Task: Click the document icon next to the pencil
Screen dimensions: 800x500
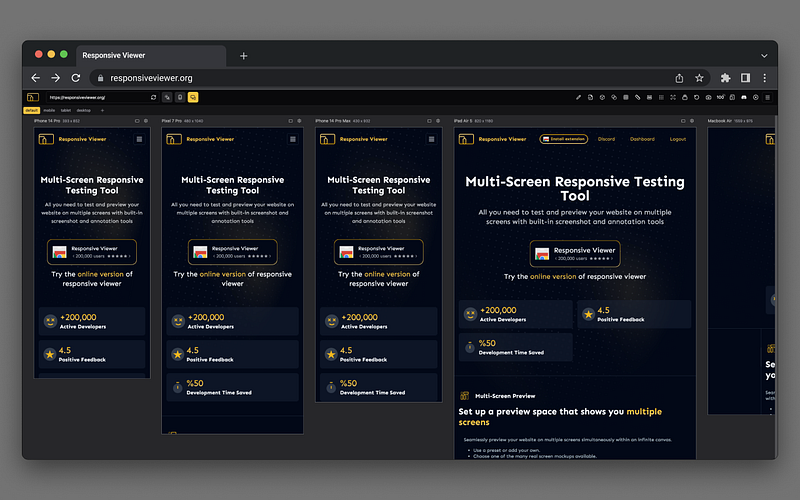Action: pyautogui.click(x=590, y=97)
